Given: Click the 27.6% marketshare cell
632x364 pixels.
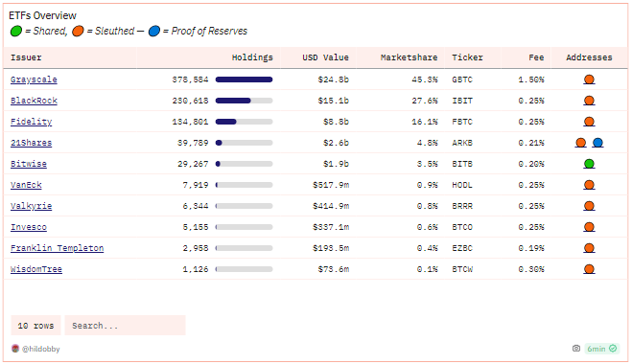Looking at the screenshot, I should click(x=425, y=101).
